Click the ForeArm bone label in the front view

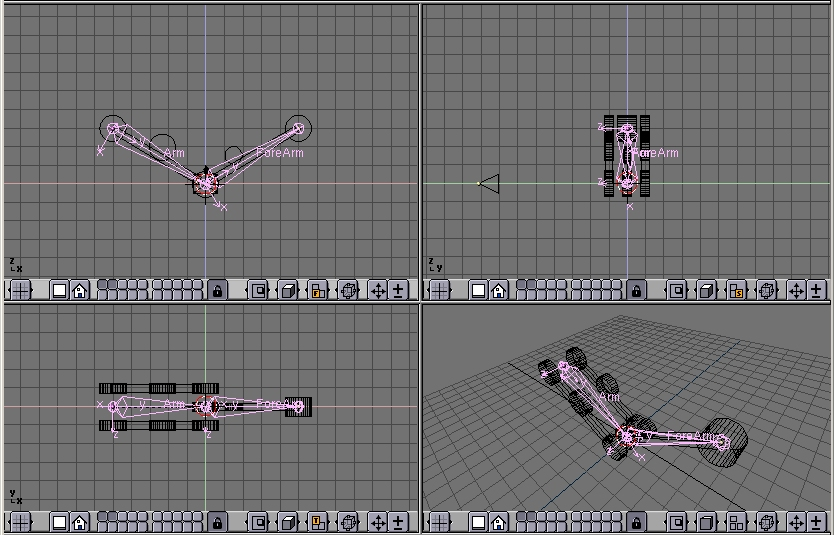tap(280, 153)
